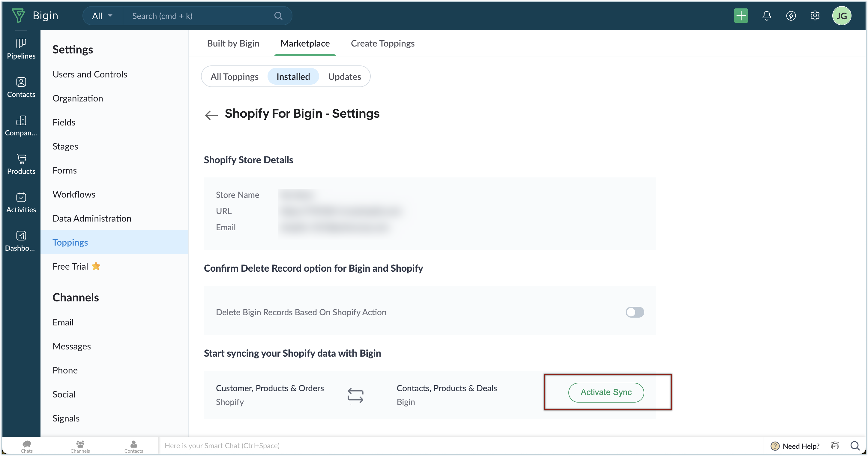This screenshot has height=456, width=868.
Task: Click 'Contacts, Products & Deals' text
Action: [447, 388]
